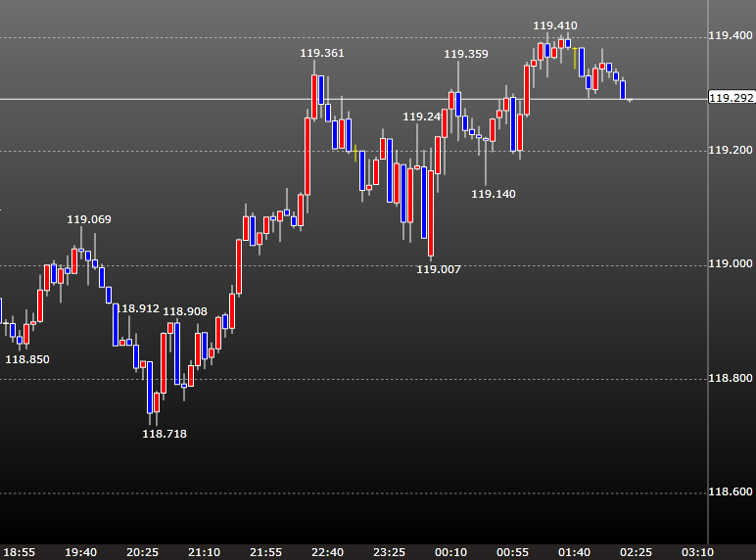The width and height of the screenshot is (756, 560).
Task: Click the 119.400 price axis label
Action: [x=730, y=36]
